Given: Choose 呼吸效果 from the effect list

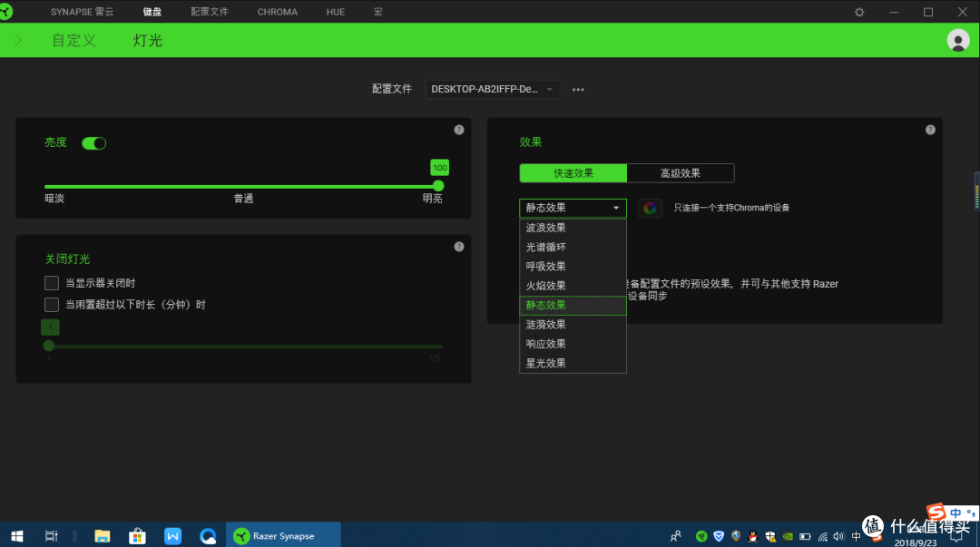Looking at the screenshot, I should (573, 267).
